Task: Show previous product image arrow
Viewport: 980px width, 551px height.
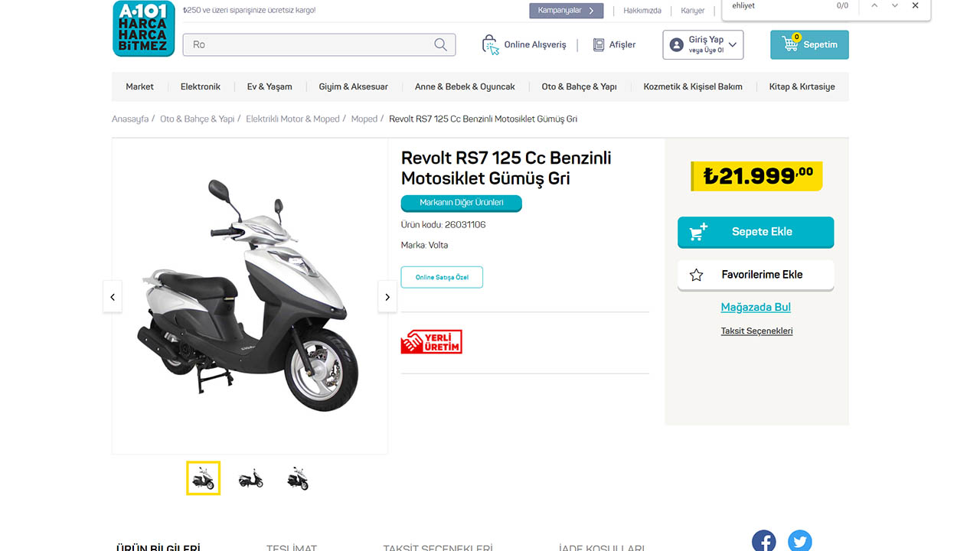Action: point(113,297)
